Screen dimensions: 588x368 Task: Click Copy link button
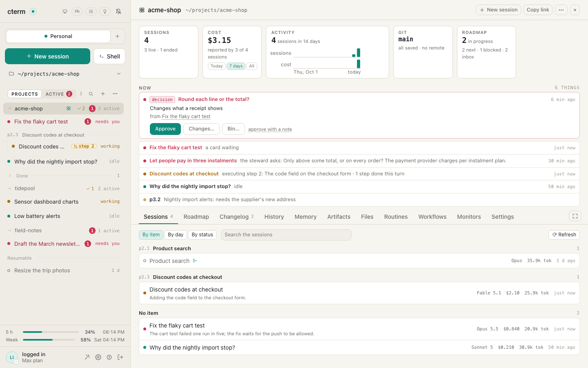point(538,10)
